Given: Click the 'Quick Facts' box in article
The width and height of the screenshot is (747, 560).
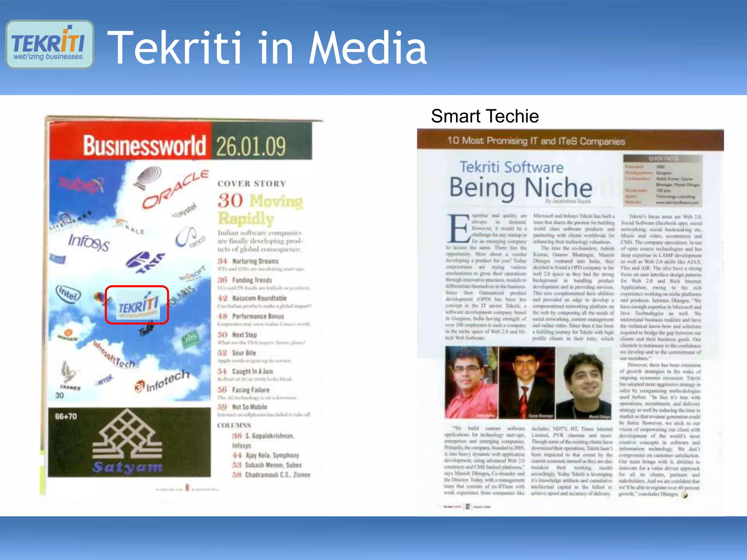Looking at the screenshot, I should tap(663, 181).
